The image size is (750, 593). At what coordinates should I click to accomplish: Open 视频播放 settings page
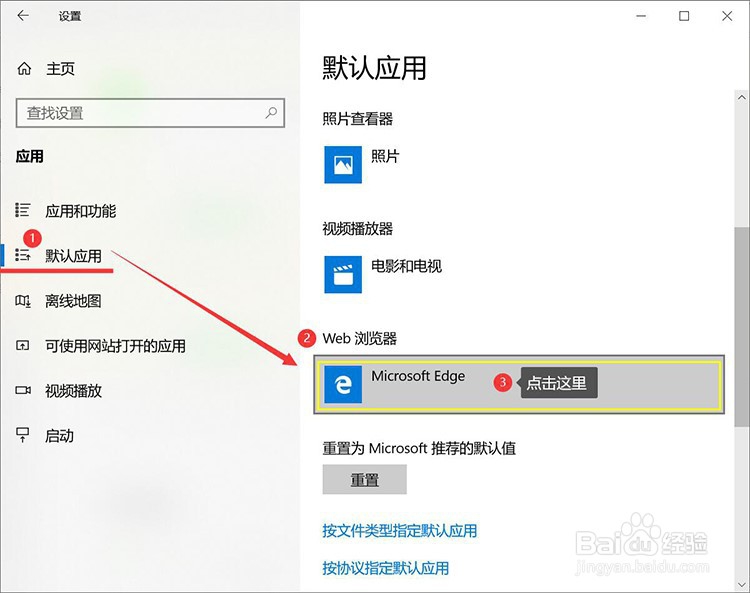coord(73,391)
